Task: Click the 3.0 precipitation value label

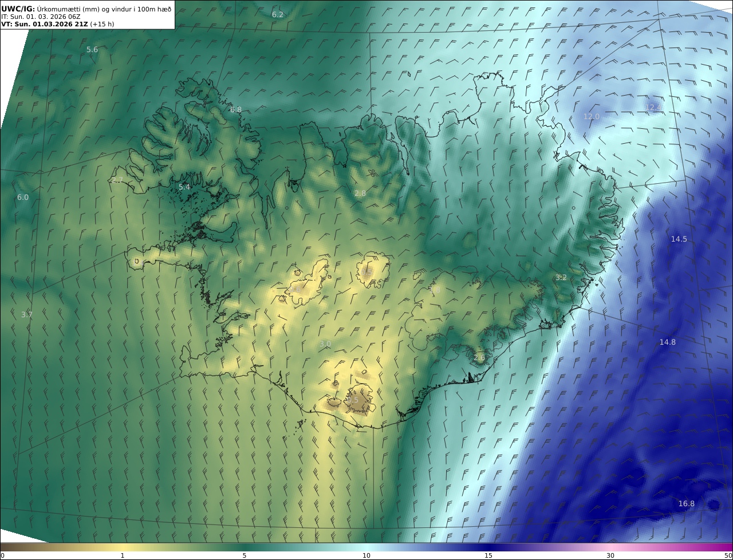Action: point(325,344)
